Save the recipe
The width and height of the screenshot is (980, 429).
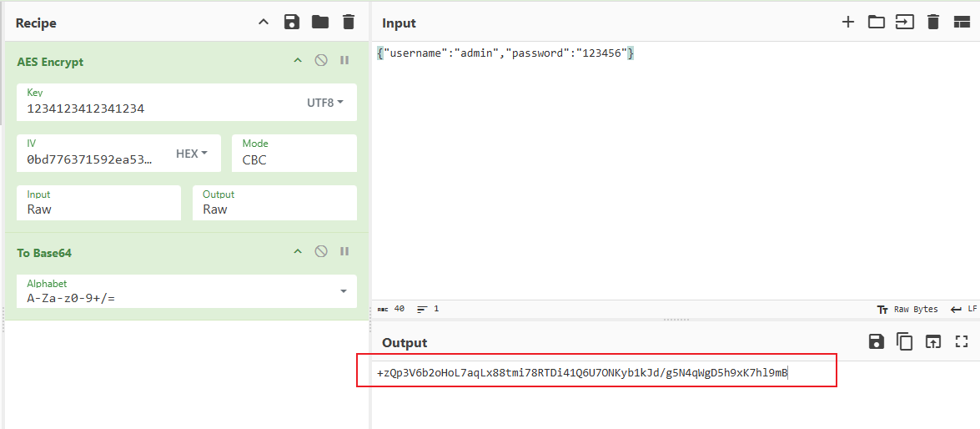coord(292,23)
